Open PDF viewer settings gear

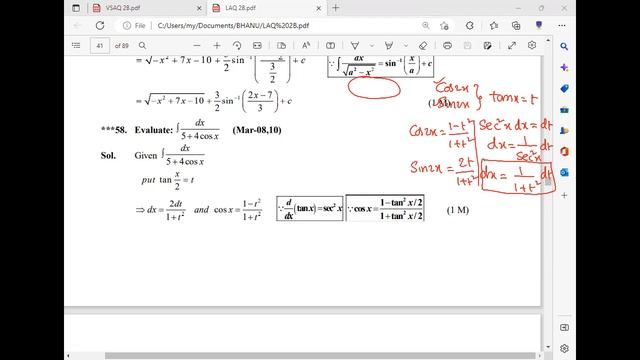click(532, 46)
